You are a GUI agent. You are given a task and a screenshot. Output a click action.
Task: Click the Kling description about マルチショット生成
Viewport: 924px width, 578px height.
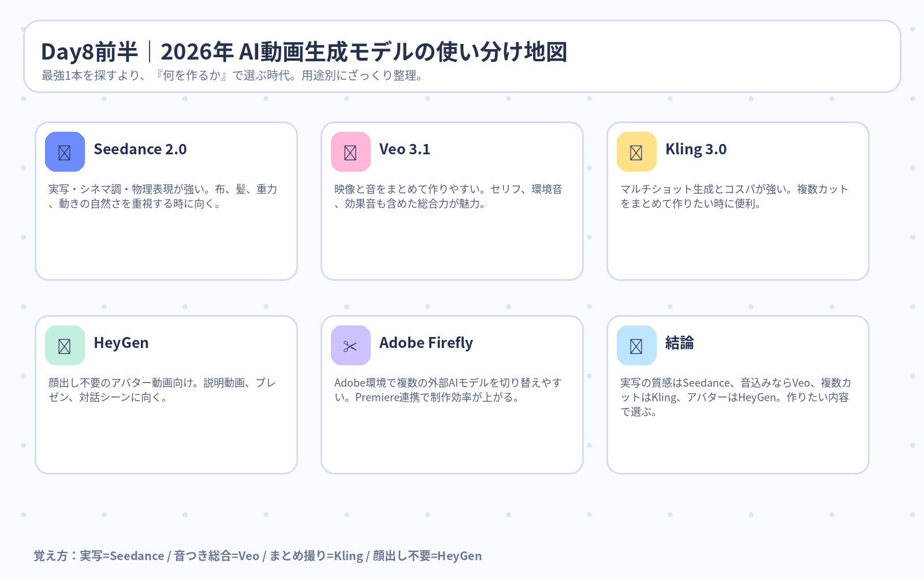pyautogui.click(x=735, y=197)
